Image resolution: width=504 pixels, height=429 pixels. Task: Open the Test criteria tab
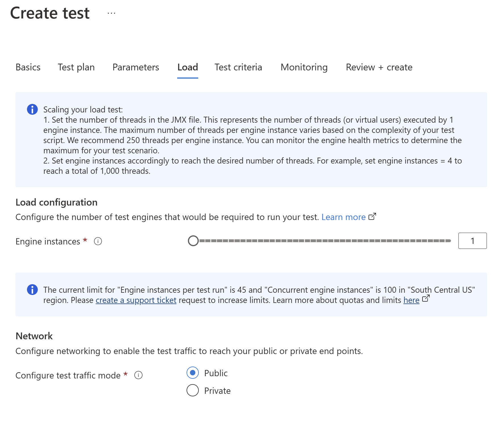[x=238, y=67]
